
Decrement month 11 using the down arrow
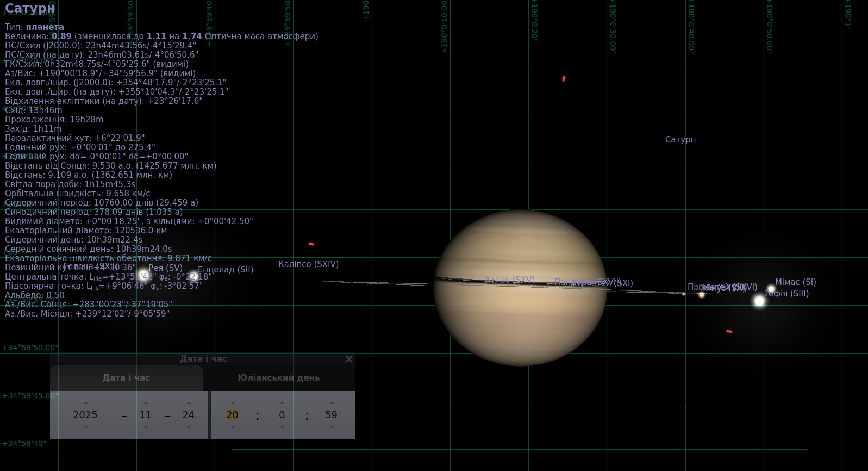146,427
